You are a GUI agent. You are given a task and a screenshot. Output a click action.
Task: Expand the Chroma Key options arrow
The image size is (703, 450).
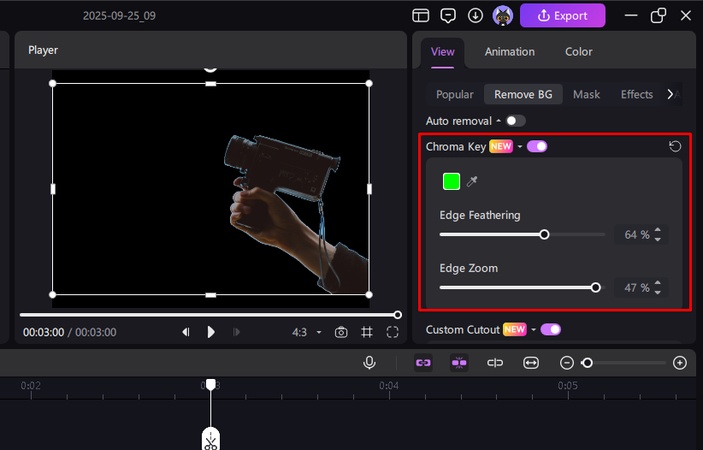click(520, 147)
